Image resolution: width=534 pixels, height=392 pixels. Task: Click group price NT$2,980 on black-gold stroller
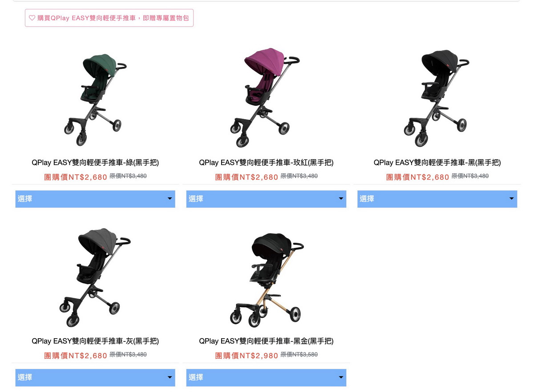(247, 356)
